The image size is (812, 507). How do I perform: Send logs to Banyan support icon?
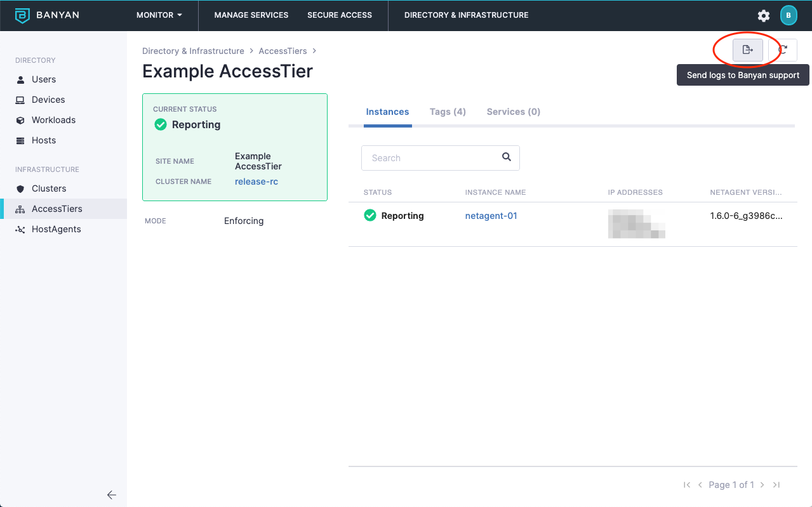click(748, 49)
